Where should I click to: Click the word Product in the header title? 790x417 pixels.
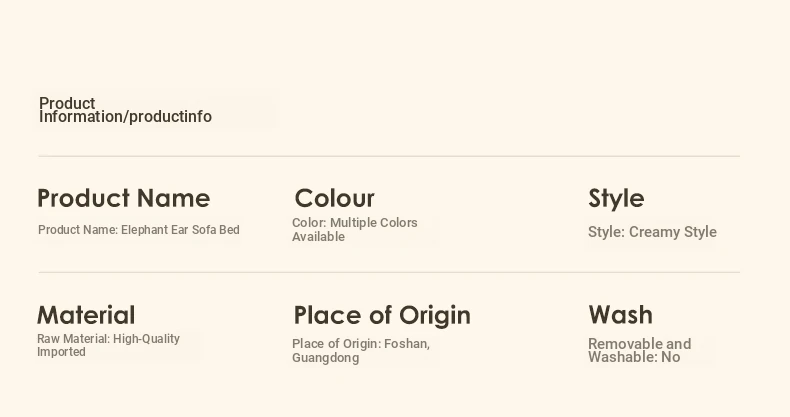[x=67, y=103]
